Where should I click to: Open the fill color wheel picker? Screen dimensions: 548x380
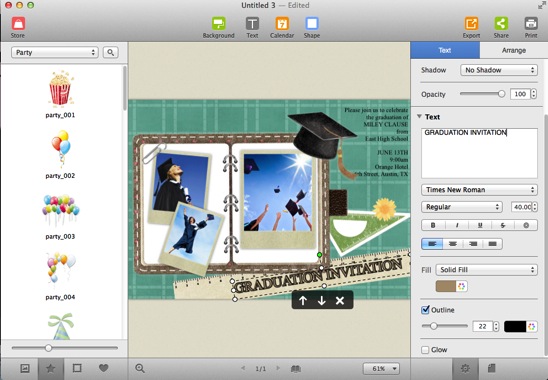pyautogui.click(x=462, y=286)
